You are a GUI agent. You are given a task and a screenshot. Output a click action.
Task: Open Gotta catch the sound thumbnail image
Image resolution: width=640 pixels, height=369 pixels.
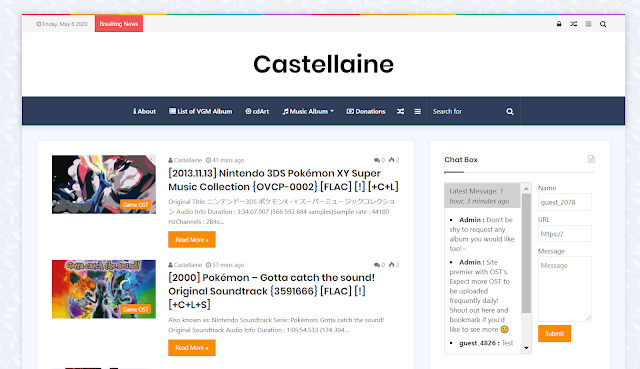pos(104,289)
